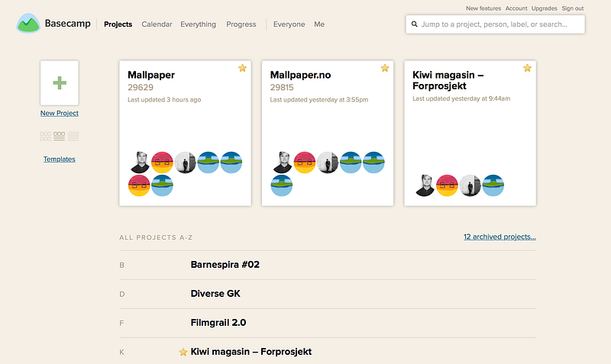Click the first avatar photo in Mallpaper card
The image size is (611, 364).
coord(140,163)
